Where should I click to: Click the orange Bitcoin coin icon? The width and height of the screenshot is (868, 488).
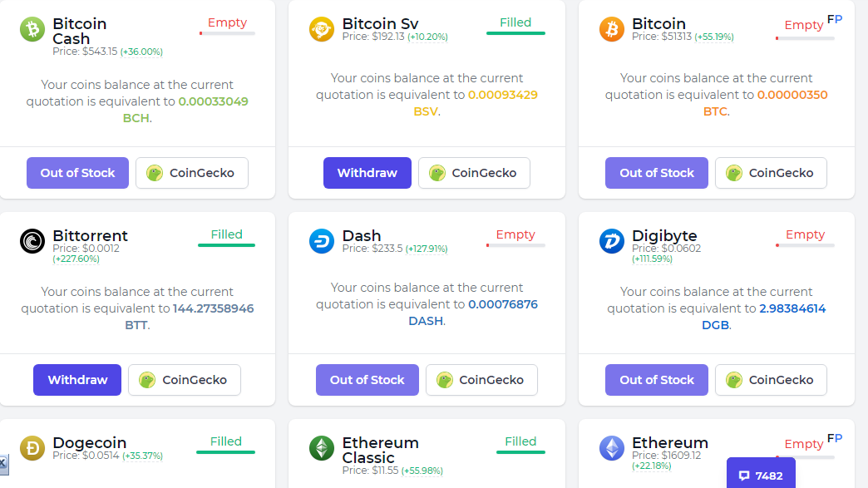(x=611, y=29)
